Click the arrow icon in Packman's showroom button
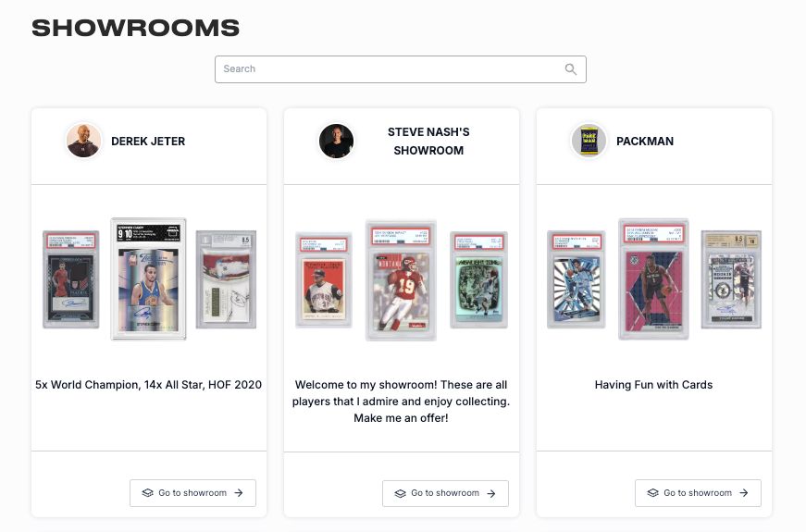This screenshot has width=806, height=532. coord(744,492)
